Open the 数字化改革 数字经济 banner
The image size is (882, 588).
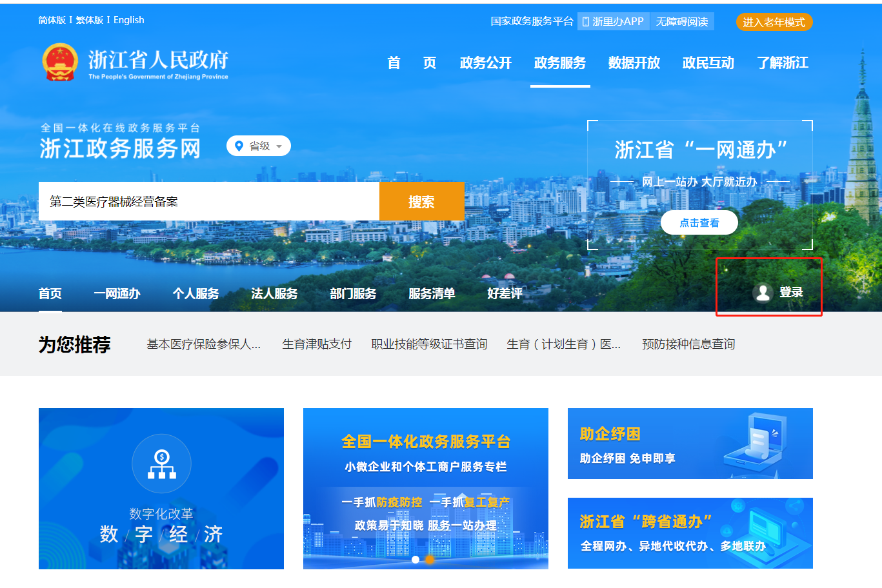point(161,489)
